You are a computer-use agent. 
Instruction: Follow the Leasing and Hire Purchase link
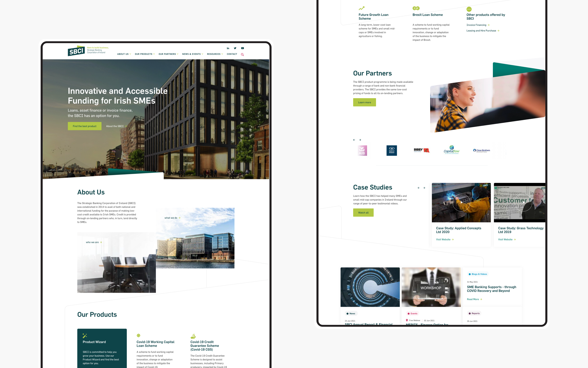coord(483,31)
